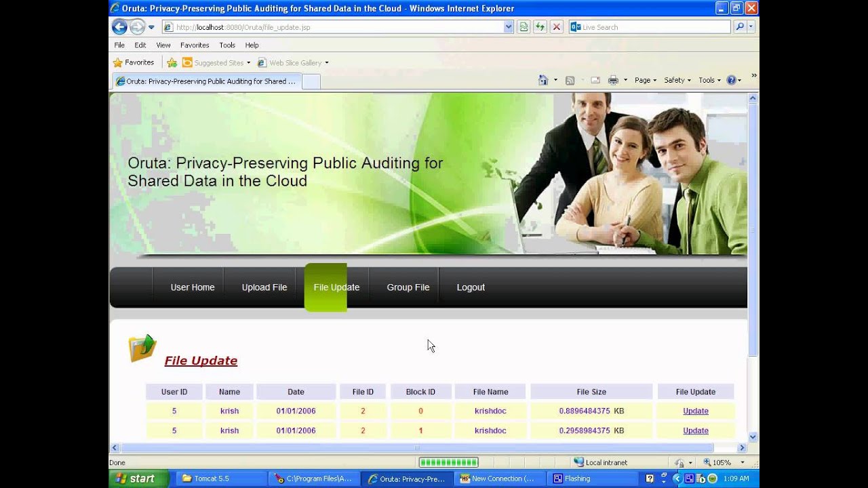Click the Block ID column header

point(420,392)
